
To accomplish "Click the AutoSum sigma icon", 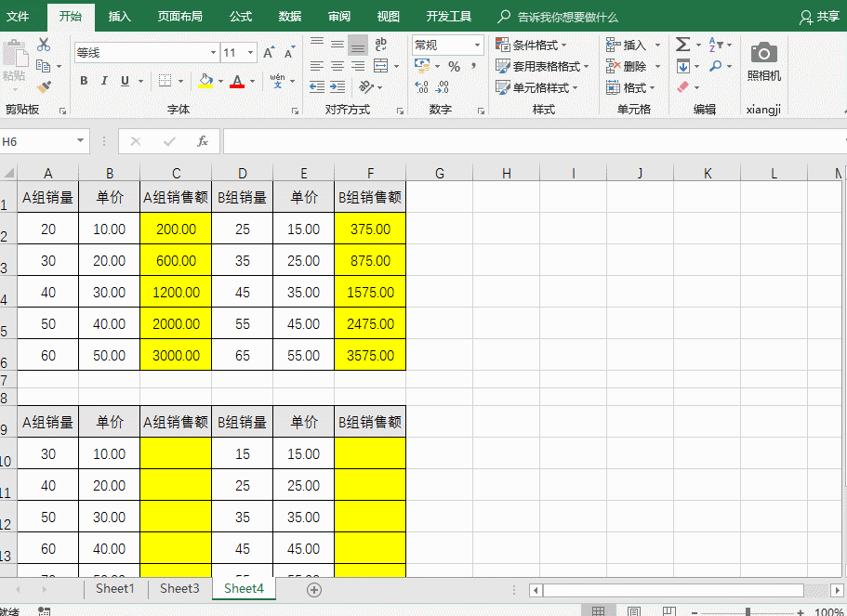I will [x=682, y=45].
